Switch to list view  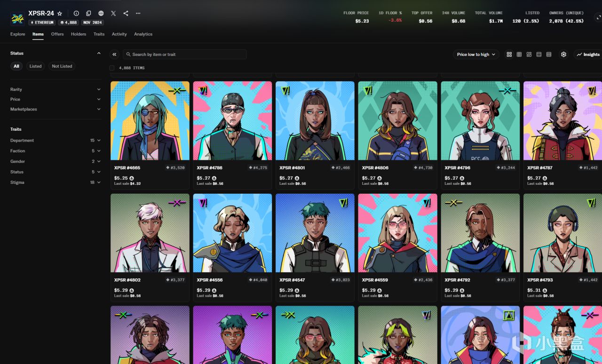click(539, 55)
